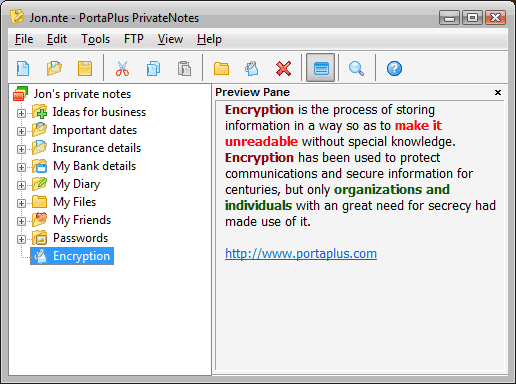Click the red X delete icon
Viewport: 516px width, 384px height.
(283, 68)
